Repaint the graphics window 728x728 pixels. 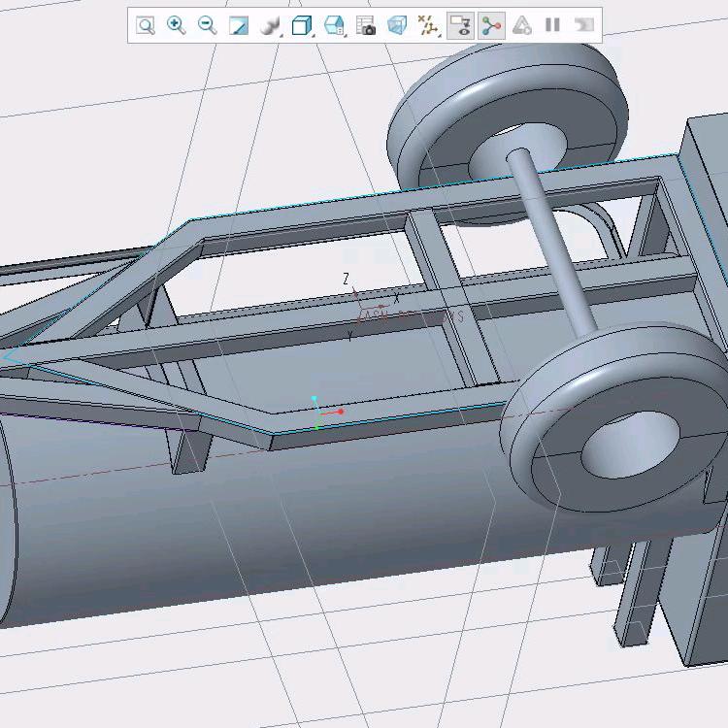point(239,25)
